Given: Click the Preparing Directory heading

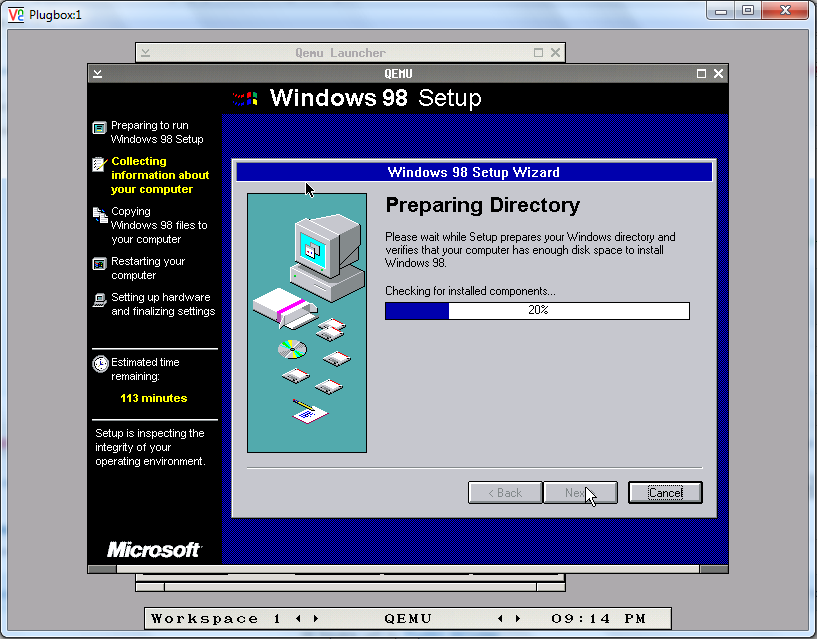Looking at the screenshot, I should tap(482, 205).
